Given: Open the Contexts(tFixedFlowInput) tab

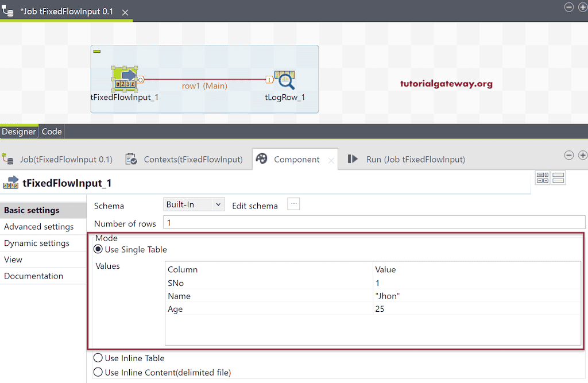Looking at the screenshot, I should coord(193,160).
